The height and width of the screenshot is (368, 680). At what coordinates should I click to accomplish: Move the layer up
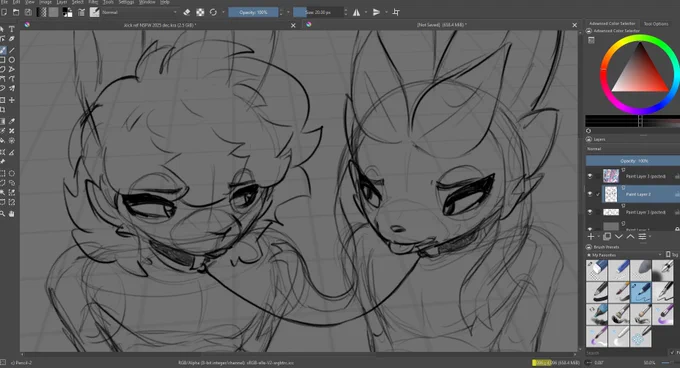(x=630, y=236)
